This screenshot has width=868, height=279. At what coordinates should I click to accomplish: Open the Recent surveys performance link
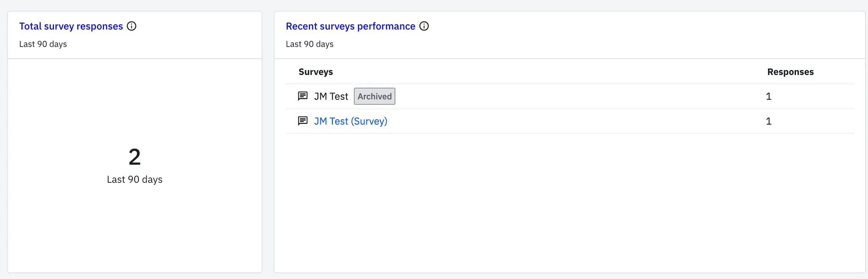(x=350, y=26)
